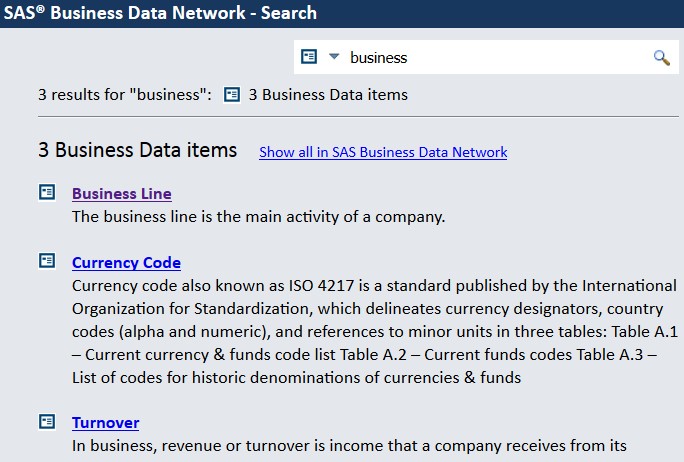
Task: Click the magnifier search icon
Action: coord(661,58)
